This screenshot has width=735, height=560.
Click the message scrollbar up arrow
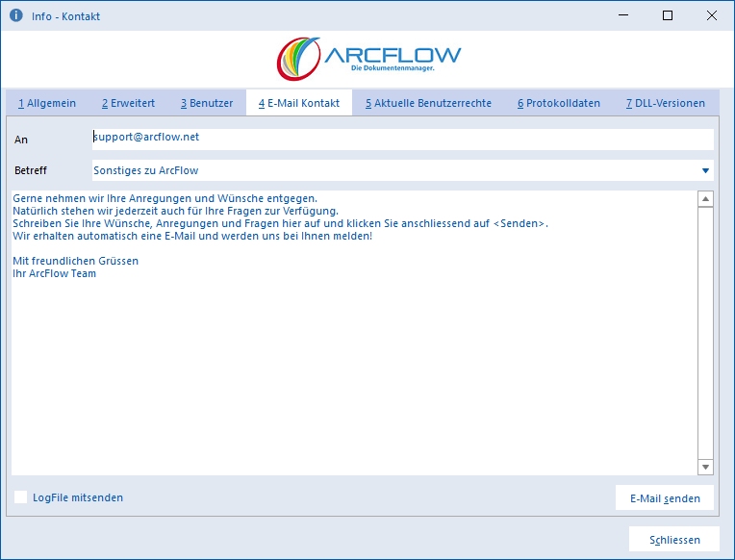[705, 199]
